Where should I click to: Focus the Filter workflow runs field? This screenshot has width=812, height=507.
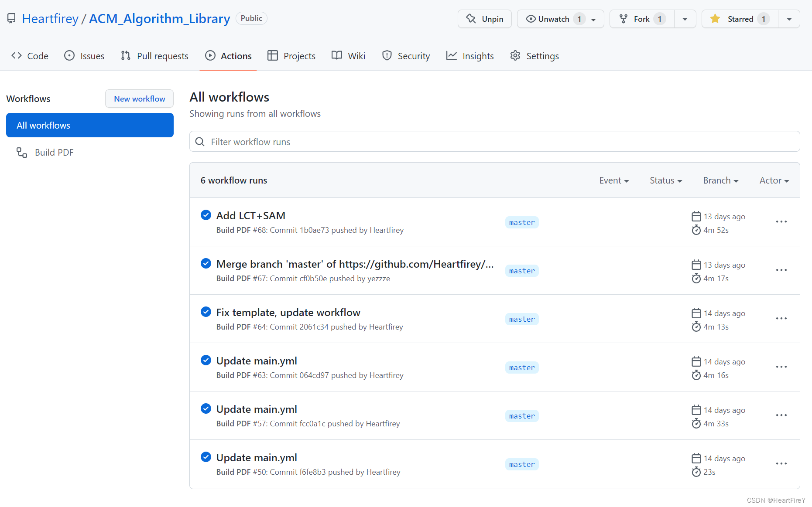[x=494, y=142]
